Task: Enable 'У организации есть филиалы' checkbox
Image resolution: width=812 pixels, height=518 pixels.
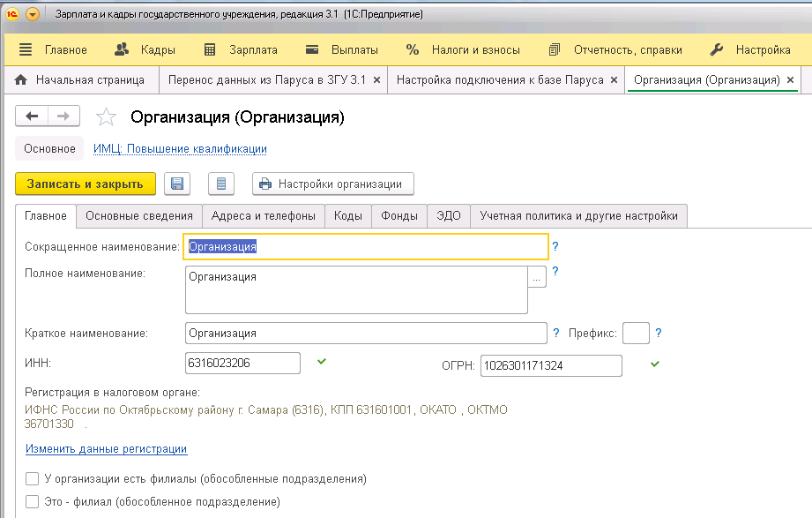Action: click(33, 479)
